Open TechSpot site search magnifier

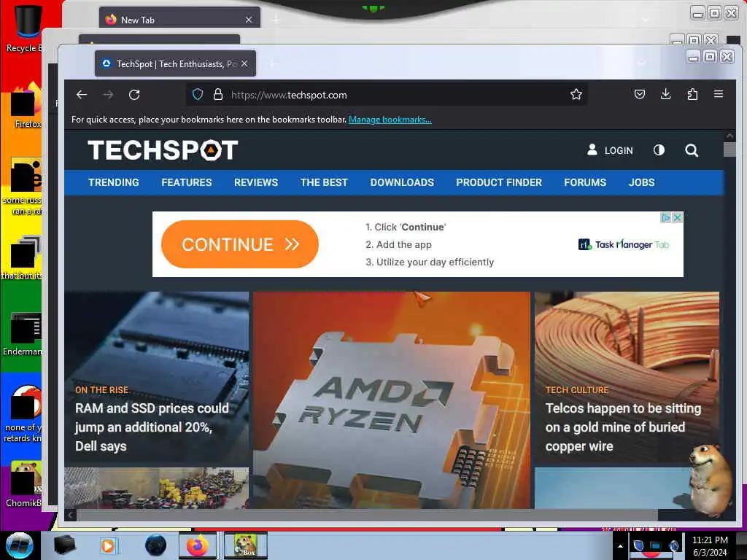692,150
